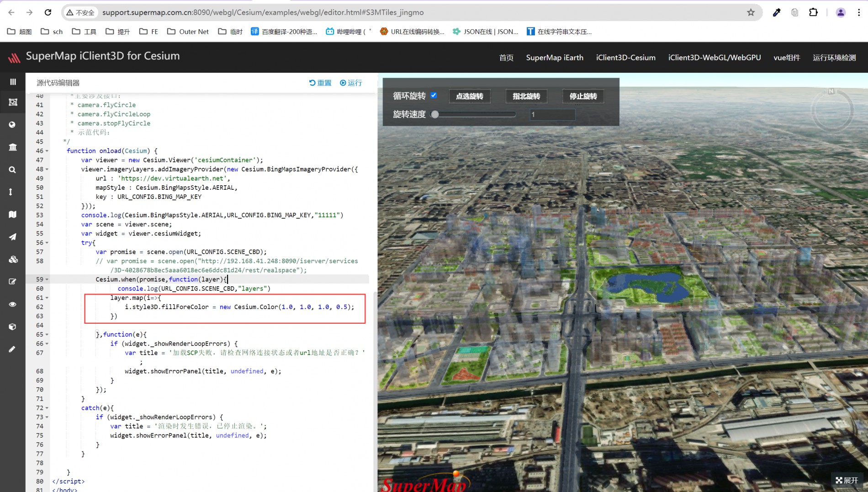Image resolution: width=868 pixels, height=492 pixels.
Task: Open the vertical arrows measure category icon
Action: 11,192
